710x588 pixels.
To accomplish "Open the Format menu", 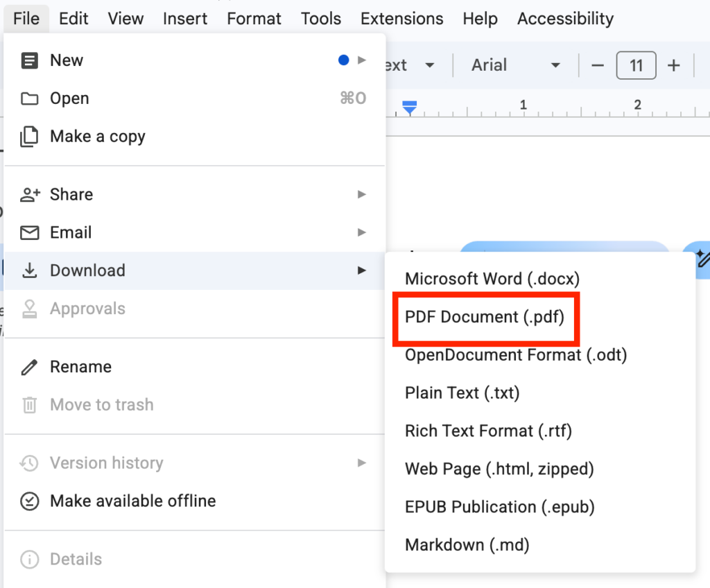I will (x=254, y=19).
